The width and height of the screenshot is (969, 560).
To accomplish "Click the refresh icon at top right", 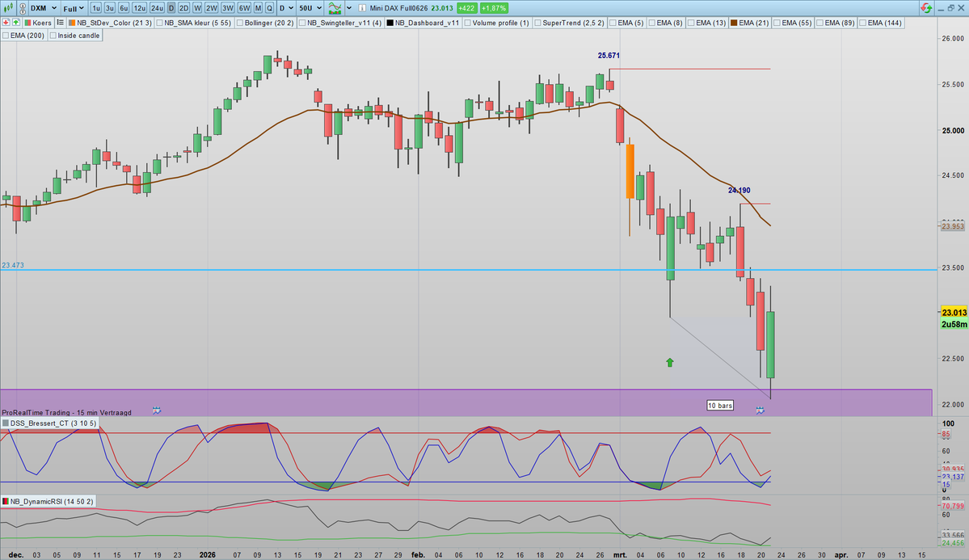I will 926,7.
